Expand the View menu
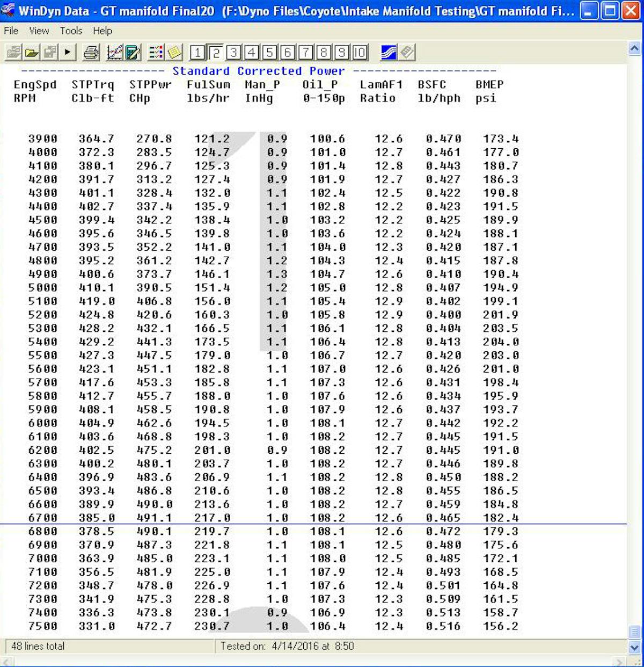 point(39,31)
